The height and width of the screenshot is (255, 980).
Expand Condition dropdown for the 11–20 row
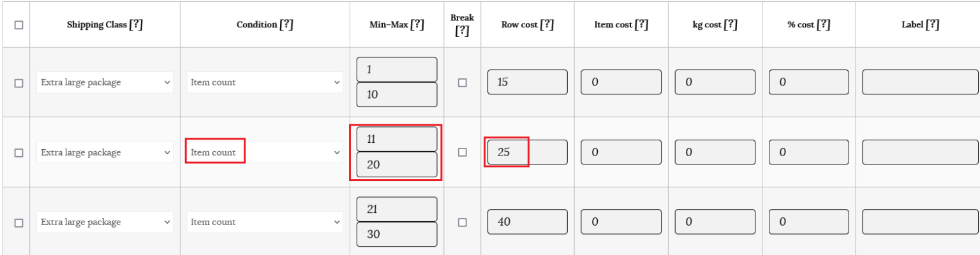tap(264, 152)
